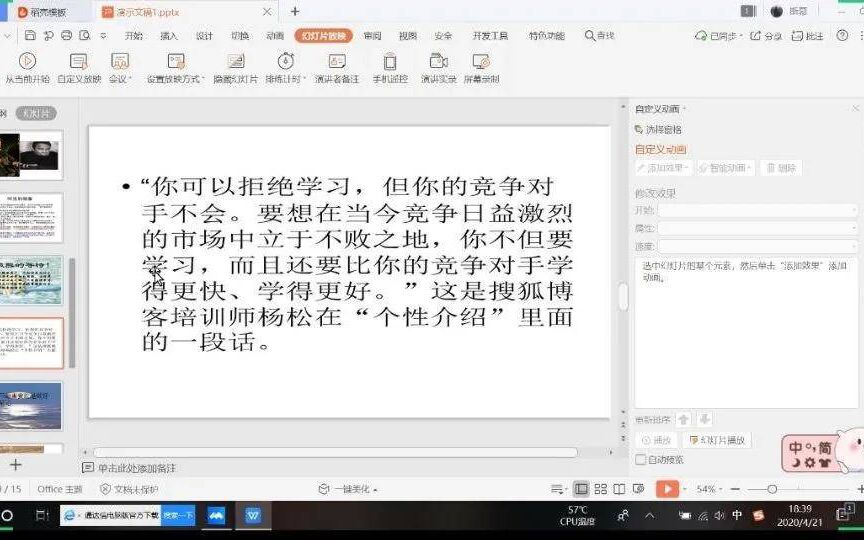Click 手机遥控 phone remote icon
Viewport: 864px width, 540px height.
point(390,62)
